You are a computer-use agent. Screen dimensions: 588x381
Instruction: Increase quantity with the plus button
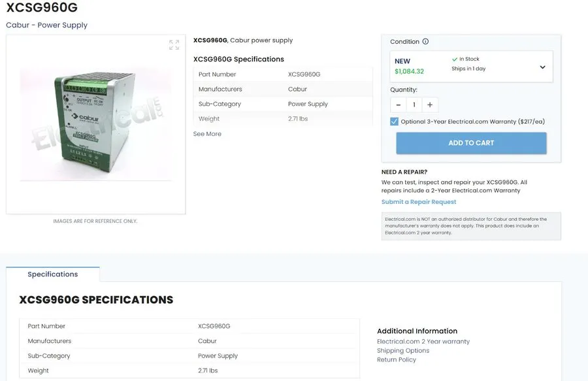(430, 105)
